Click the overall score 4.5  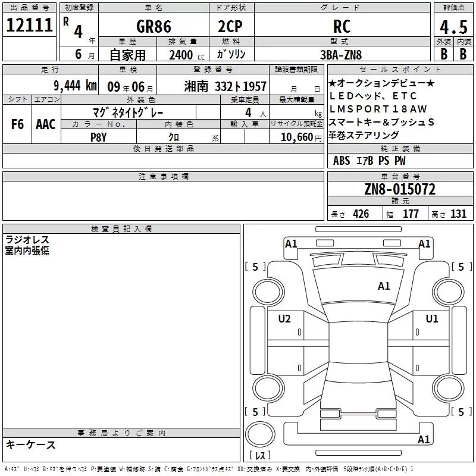pos(453,27)
